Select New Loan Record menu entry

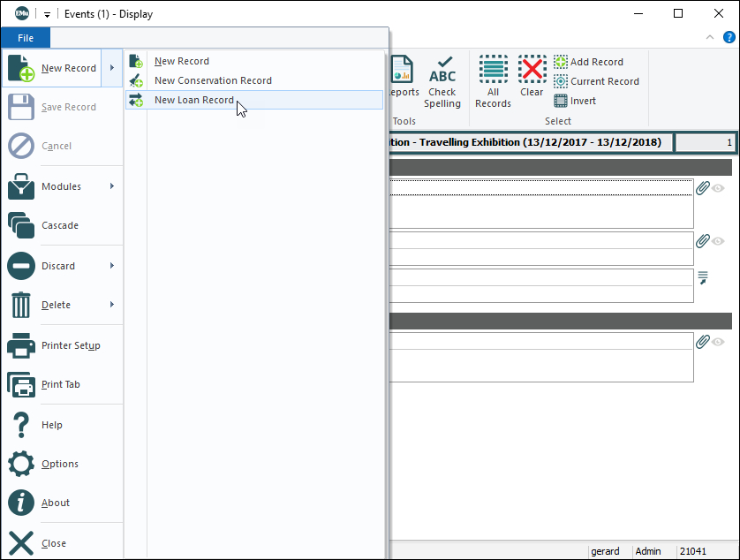(x=194, y=100)
